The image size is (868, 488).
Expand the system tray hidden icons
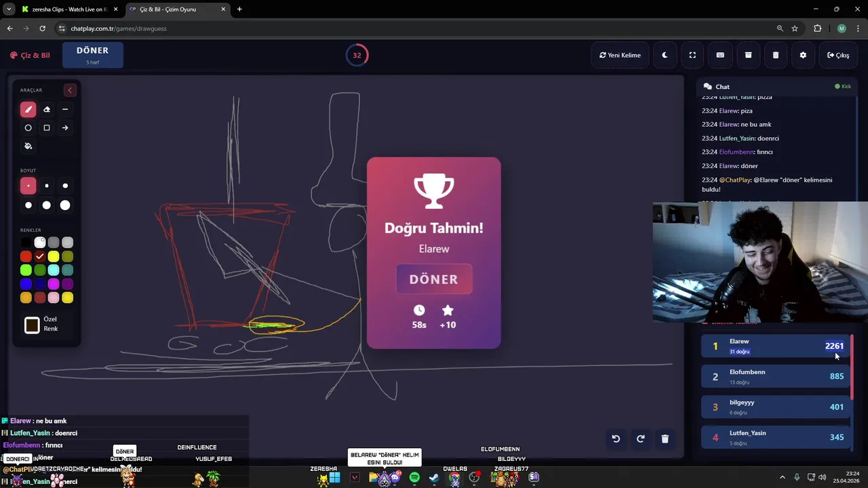pos(783,478)
